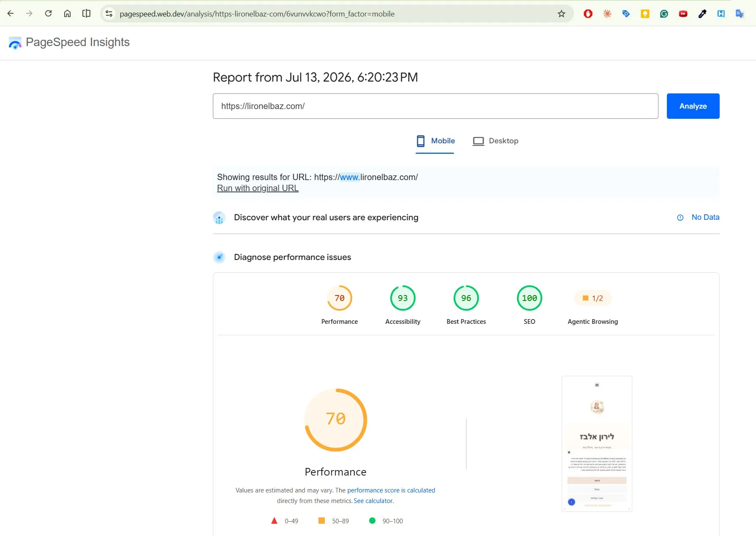The image size is (756, 536).
Task: Click PageSpeed Insights title text
Action: 78,42
